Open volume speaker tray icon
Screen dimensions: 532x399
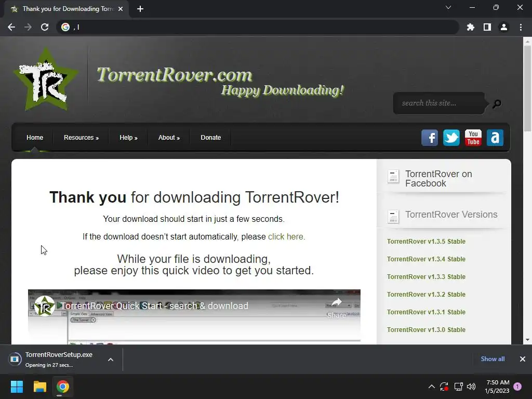471,387
